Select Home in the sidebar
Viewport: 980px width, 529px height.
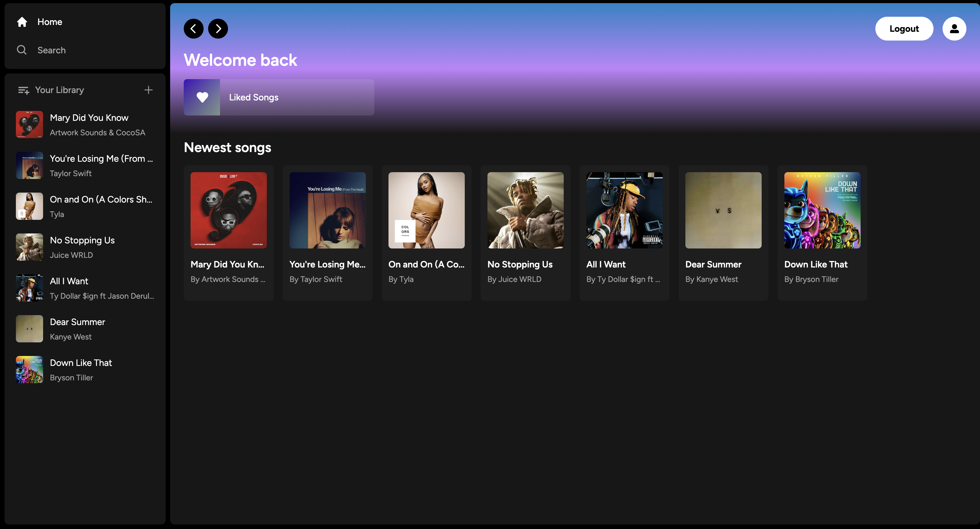50,22
